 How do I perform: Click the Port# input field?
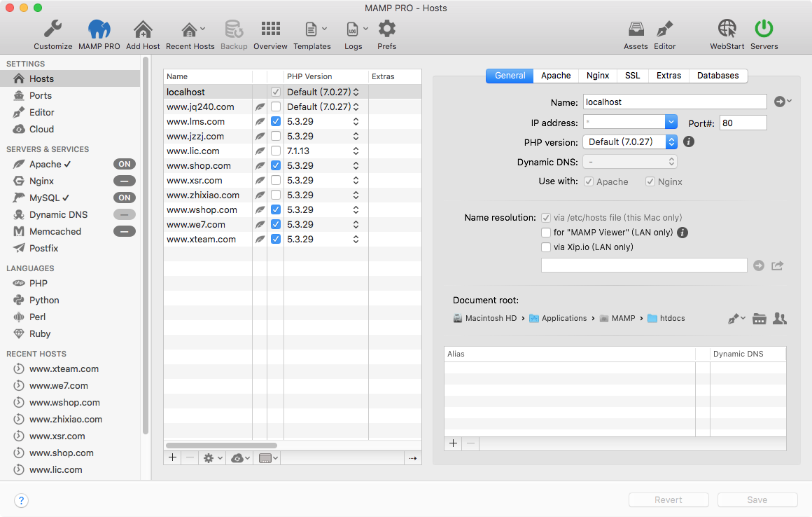(x=743, y=123)
